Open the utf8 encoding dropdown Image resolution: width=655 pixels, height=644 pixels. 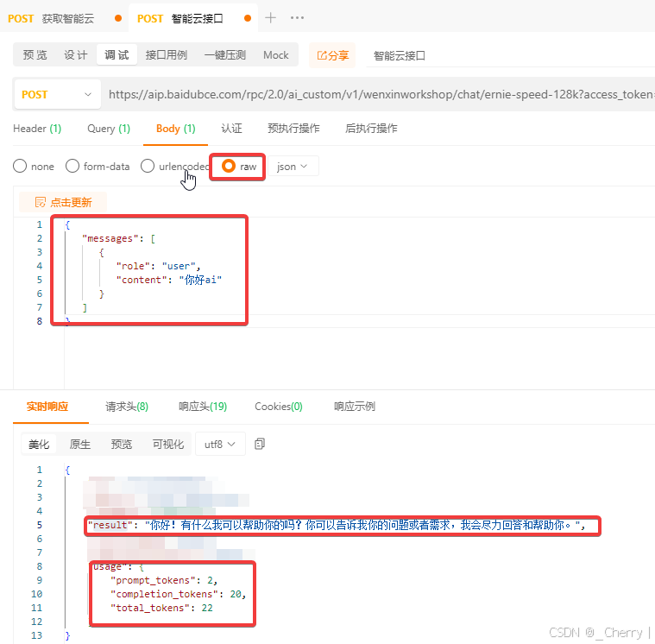(x=220, y=445)
